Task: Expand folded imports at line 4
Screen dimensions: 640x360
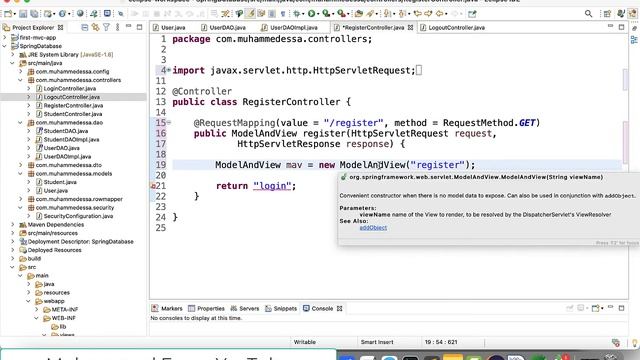Action: click(x=169, y=70)
